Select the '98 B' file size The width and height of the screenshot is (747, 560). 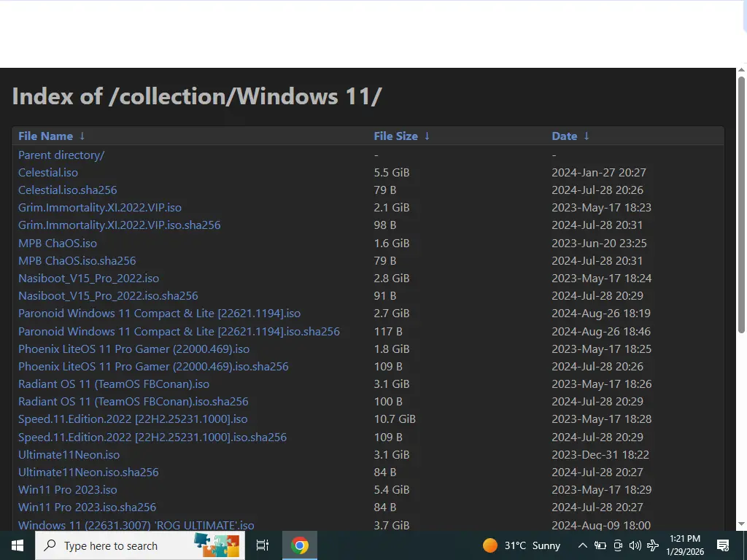coord(385,225)
